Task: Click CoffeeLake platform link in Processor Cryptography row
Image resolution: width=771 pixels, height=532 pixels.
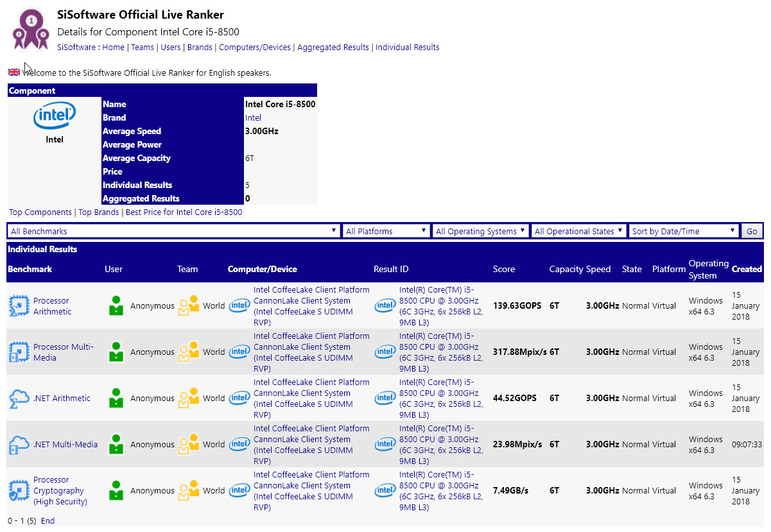Action: pyautogui.click(x=311, y=491)
